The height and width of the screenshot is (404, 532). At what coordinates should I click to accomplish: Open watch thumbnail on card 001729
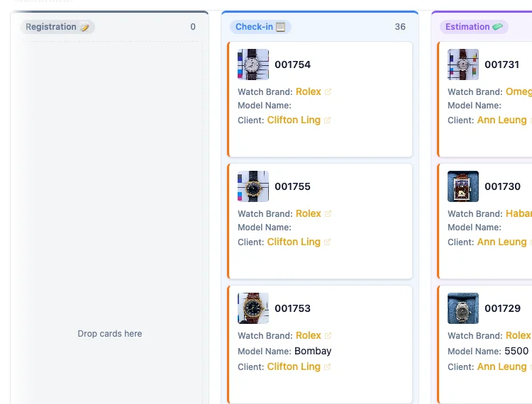click(x=463, y=308)
